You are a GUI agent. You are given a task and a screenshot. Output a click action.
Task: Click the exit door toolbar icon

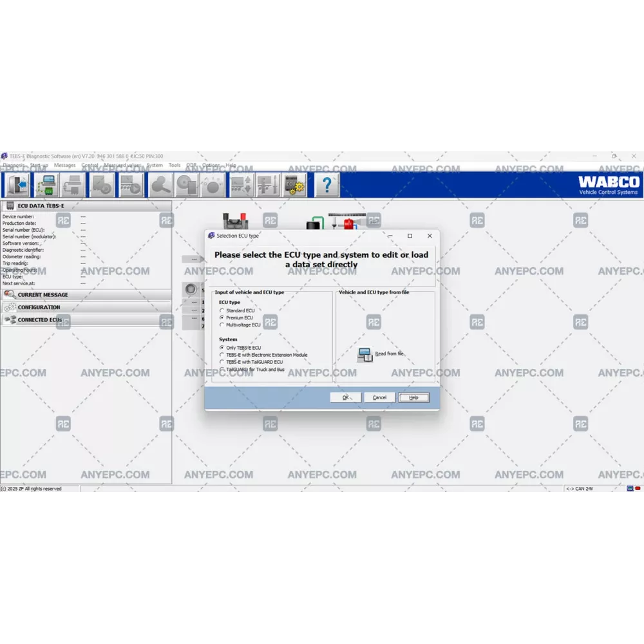pos(17,185)
